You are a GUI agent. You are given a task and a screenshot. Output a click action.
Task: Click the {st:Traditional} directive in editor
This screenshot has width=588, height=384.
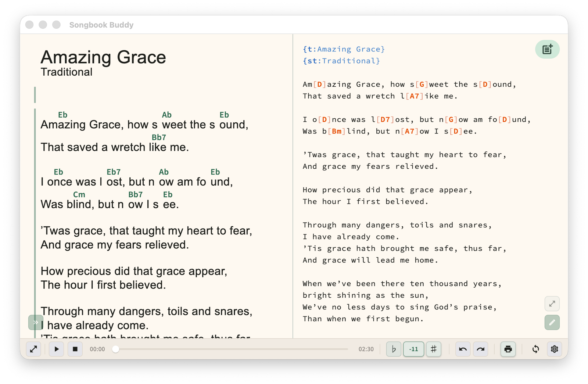point(341,61)
